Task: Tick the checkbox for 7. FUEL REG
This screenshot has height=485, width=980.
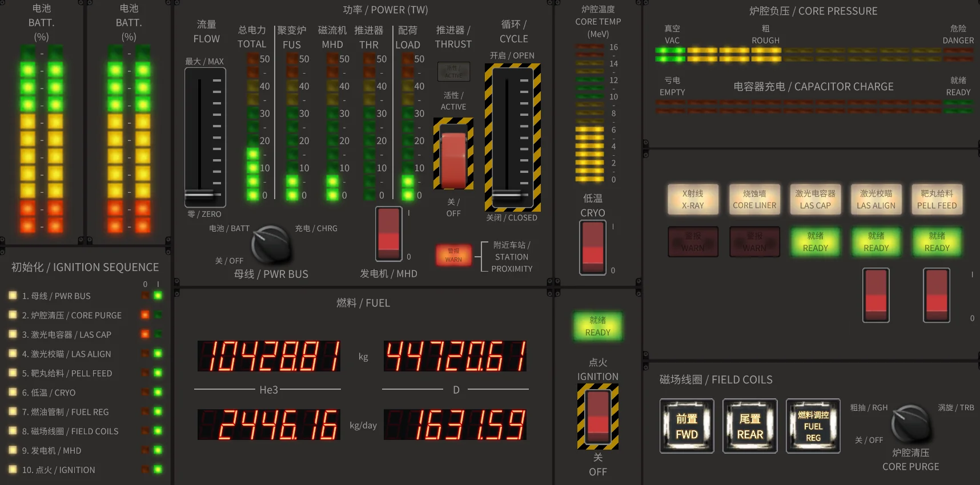Action: pyautogui.click(x=13, y=412)
